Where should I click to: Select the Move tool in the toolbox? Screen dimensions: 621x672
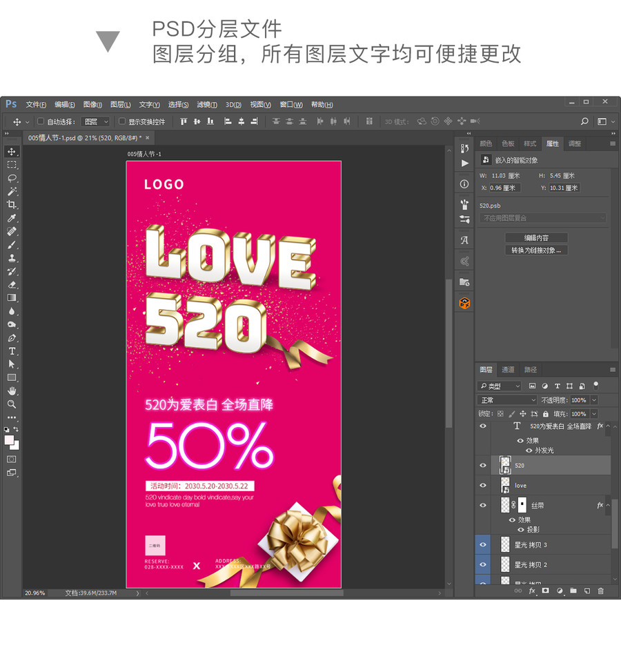12,152
